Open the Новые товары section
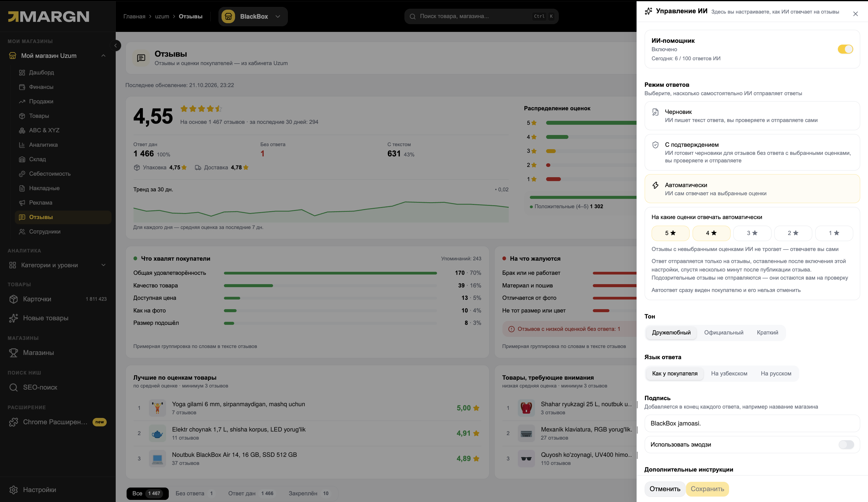This screenshot has width=868, height=502. coord(58,318)
